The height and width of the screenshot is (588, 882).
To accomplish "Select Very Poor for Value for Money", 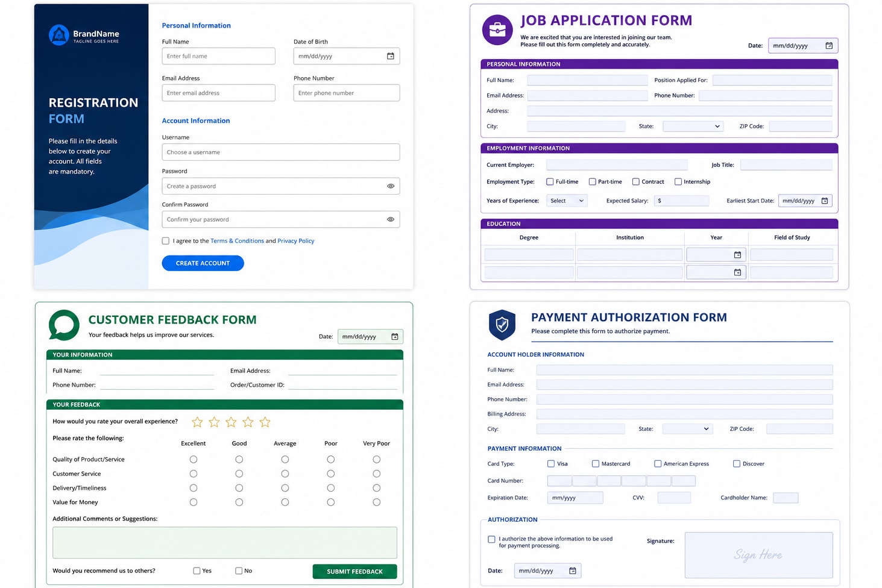I will (x=377, y=502).
